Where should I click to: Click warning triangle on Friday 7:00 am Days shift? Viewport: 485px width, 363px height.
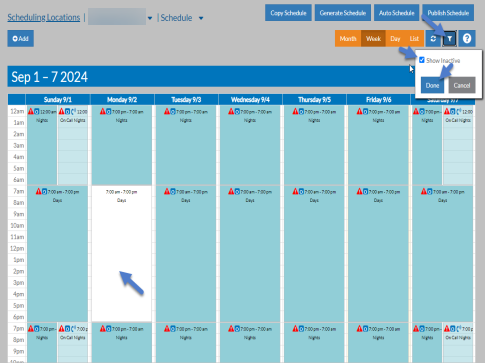point(359,191)
